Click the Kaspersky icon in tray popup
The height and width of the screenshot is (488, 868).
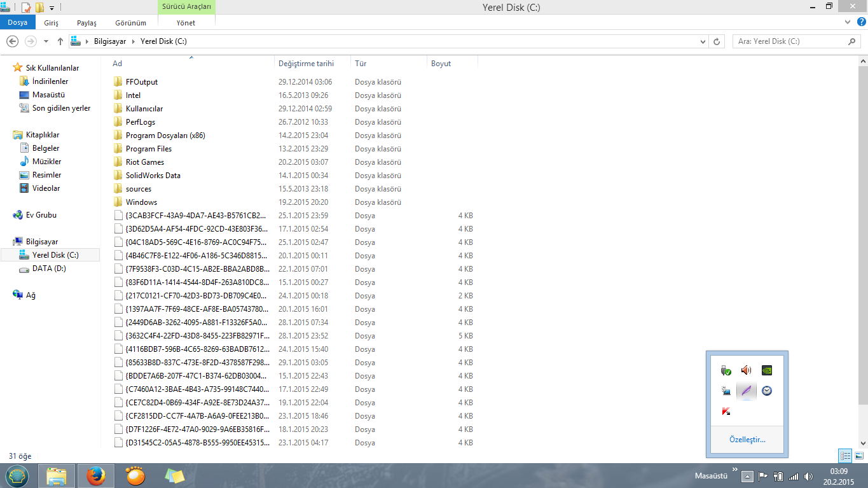click(x=726, y=411)
